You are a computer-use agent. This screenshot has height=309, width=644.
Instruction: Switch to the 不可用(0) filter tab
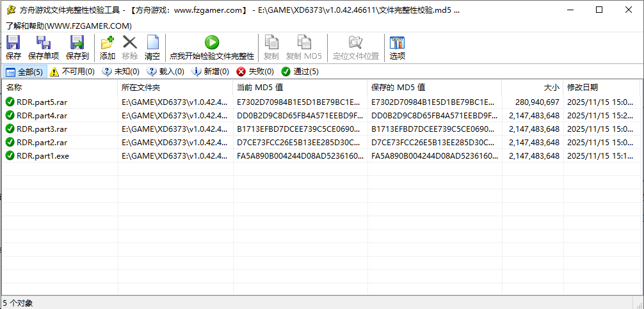[72, 72]
